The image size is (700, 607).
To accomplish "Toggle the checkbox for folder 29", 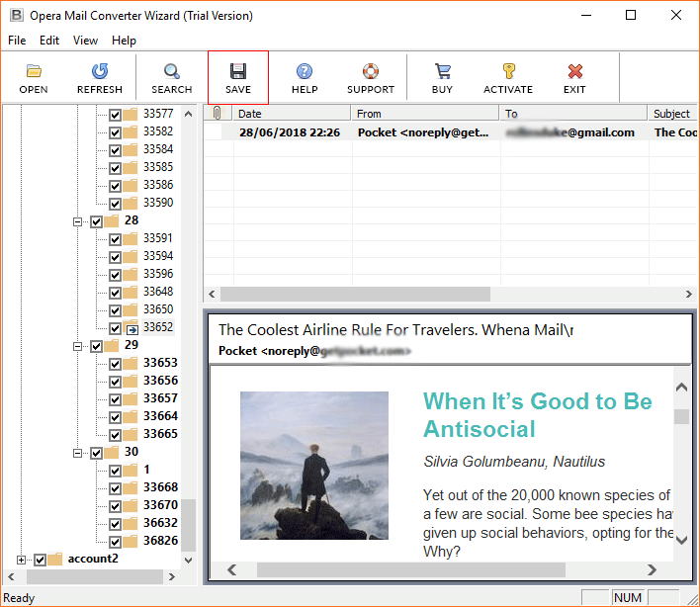I will point(97,346).
